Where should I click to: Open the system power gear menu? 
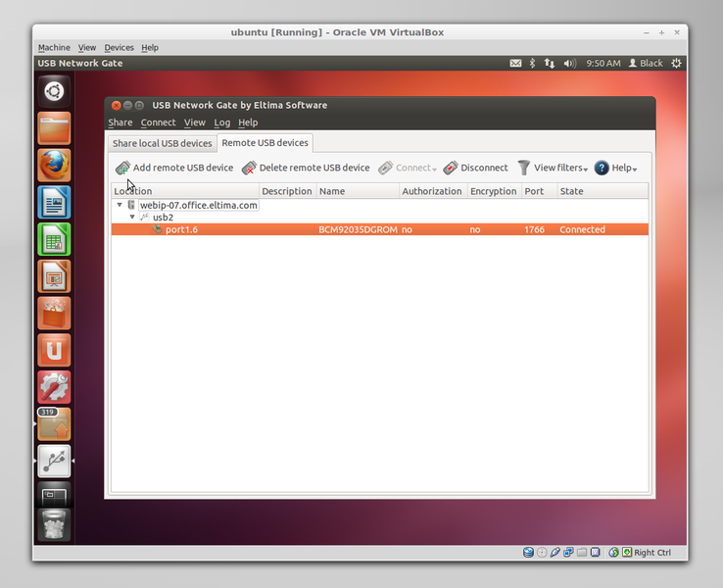coord(676,63)
